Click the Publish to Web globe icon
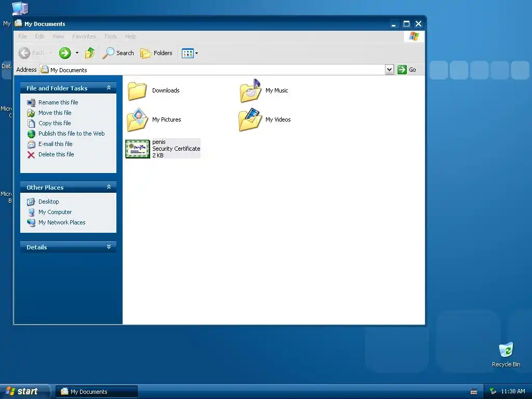Image resolution: width=532 pixels, height=399 pixels. [x=31, y=134]
